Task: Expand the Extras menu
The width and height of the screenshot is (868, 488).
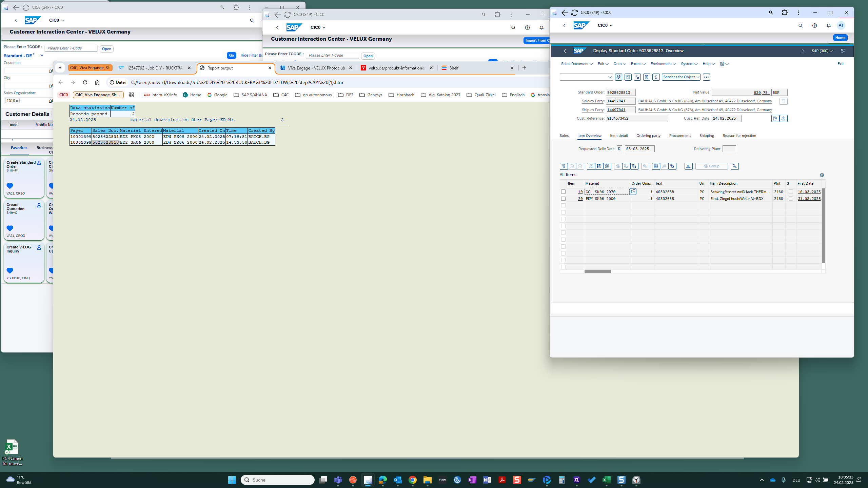Action: (638, 64)
